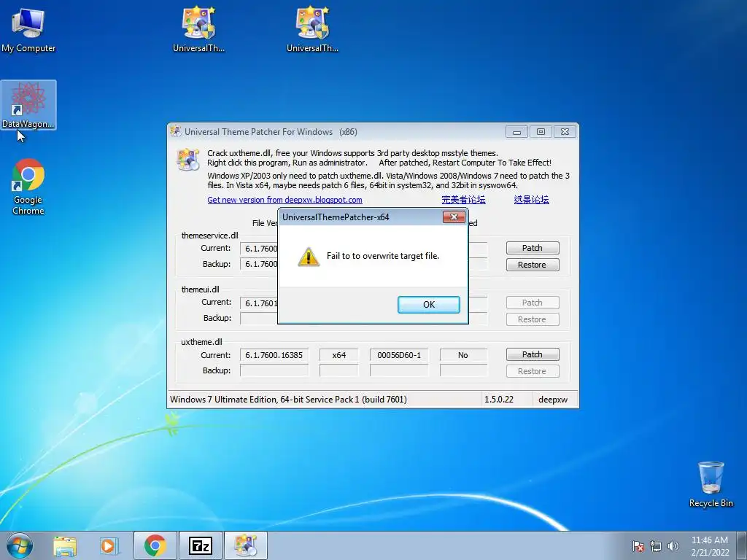Open Action Center flag tray icon
The image size is (747, 560).
pyautogui.click(x=638, y=546)
